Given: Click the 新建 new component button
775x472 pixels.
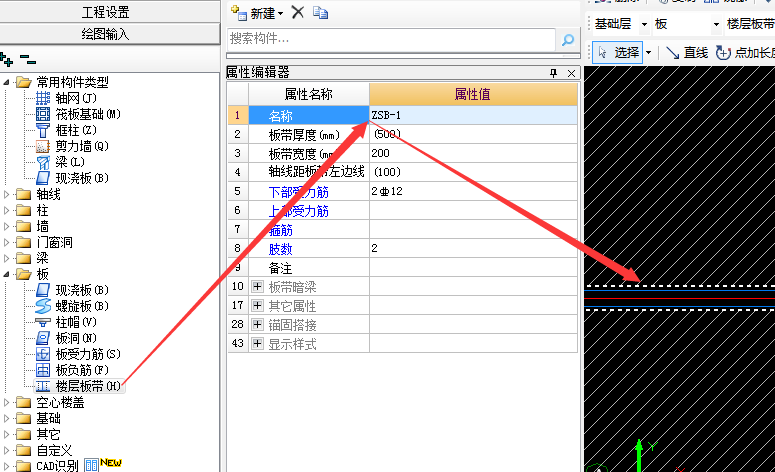Looking at the screenshot, I should pos(253,13).
